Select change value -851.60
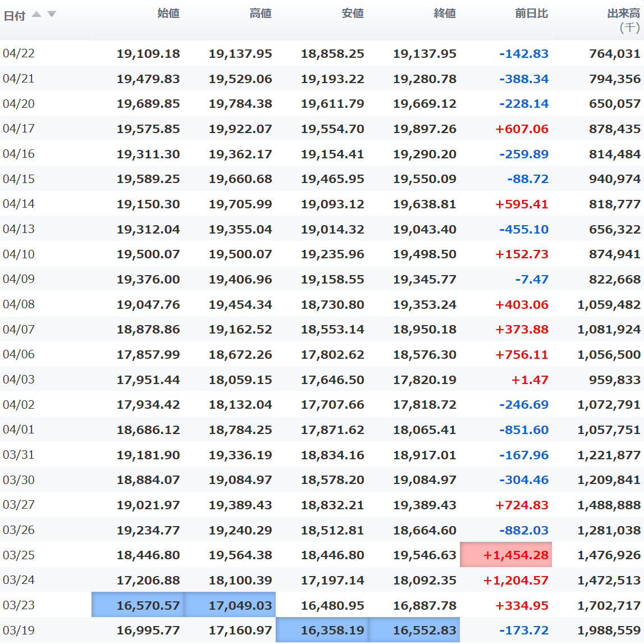 click(x=524, y=430)
